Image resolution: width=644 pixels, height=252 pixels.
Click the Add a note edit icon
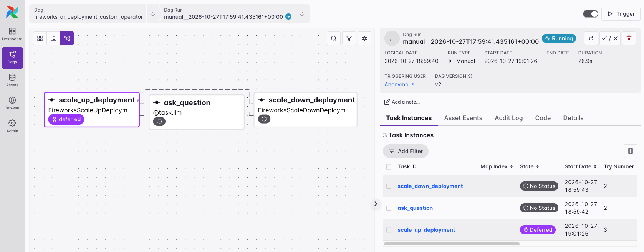pyautogui.click(x=387, y=102)
